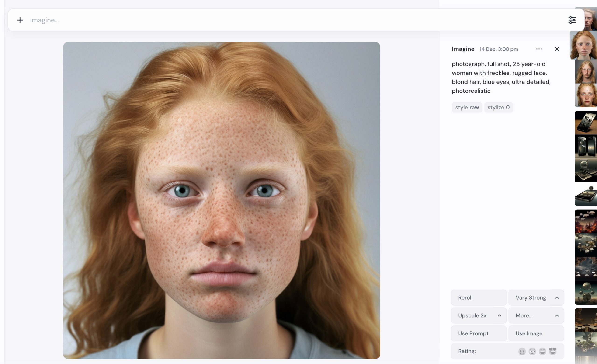Rate image with heart-eyes emoji
This screenshot has height=364, width=597.
(x=553, y=351)
